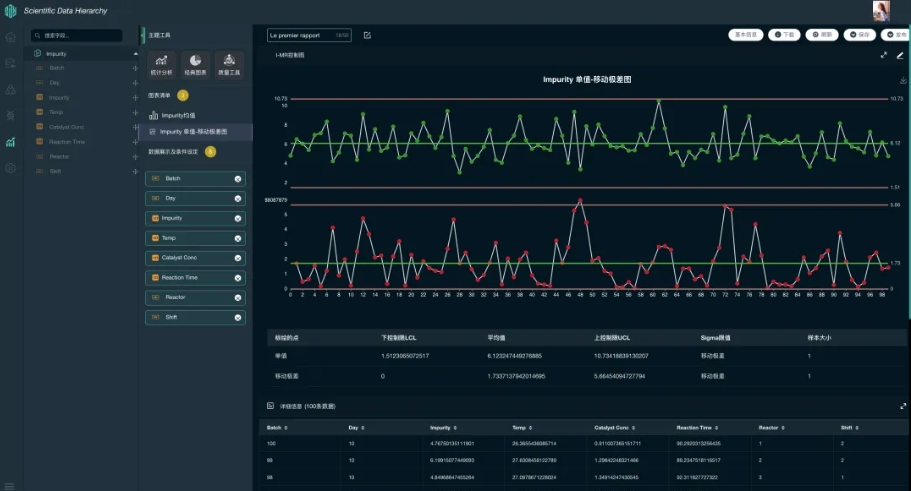Download the Impurity chart image
Viewport: 911px width, 491px height.
[903, 80]
